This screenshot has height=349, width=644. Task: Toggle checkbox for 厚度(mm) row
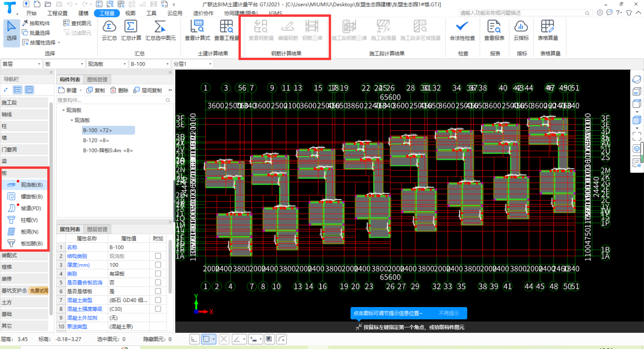click(158, 265)
